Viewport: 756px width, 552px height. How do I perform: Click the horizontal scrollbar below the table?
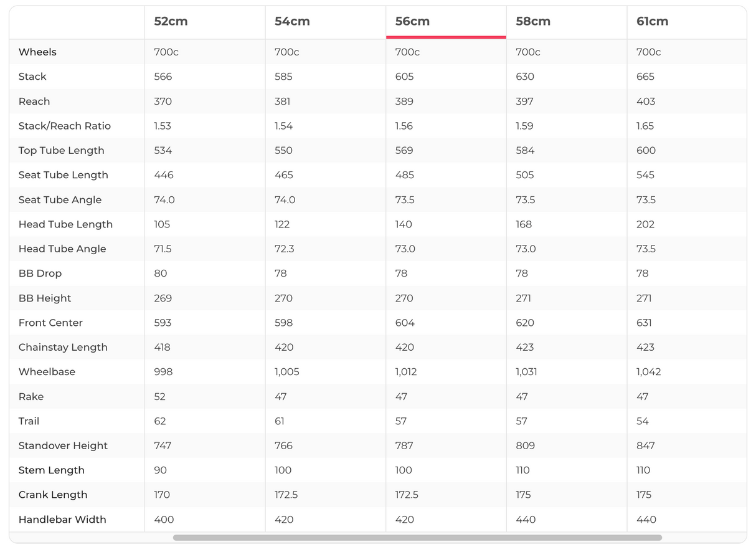point(417,538)
